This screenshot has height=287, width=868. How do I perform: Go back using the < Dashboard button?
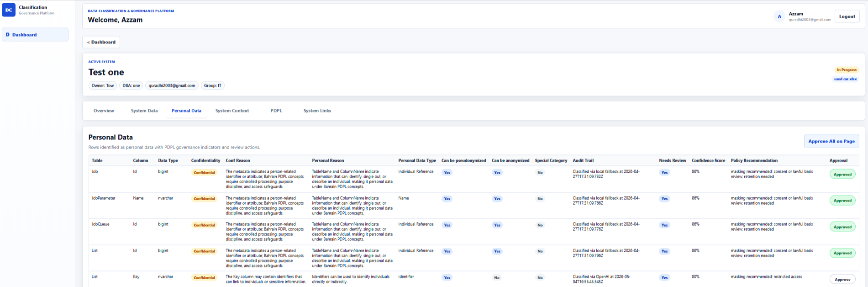[x=101, y=42]
